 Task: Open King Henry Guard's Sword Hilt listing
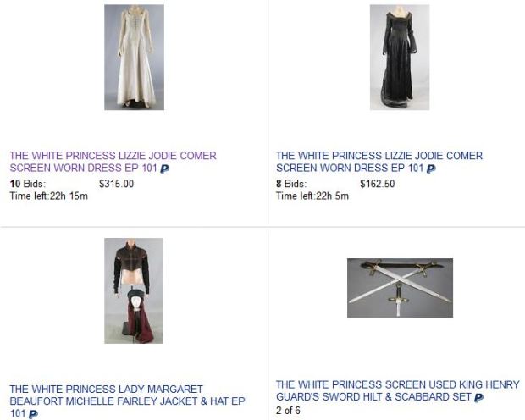(398, 390)
